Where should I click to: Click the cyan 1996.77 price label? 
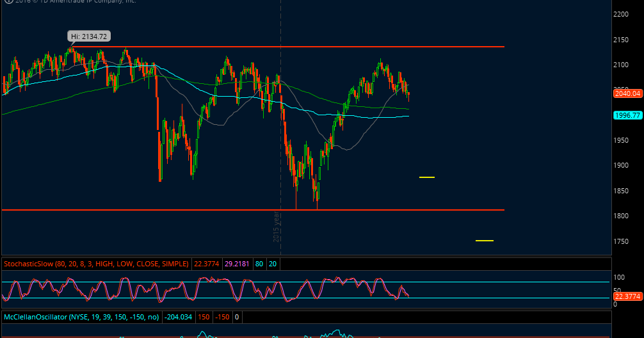point(627,115)
